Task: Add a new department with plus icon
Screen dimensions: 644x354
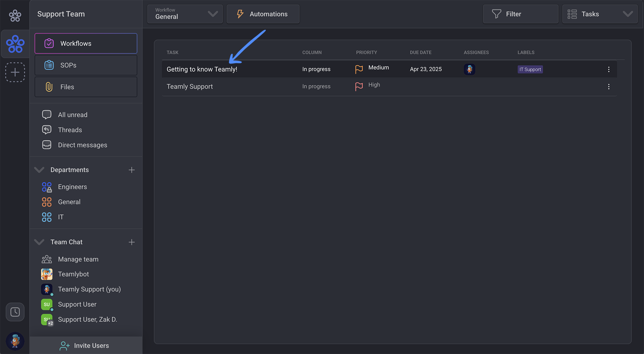Action: click(132, 170)
